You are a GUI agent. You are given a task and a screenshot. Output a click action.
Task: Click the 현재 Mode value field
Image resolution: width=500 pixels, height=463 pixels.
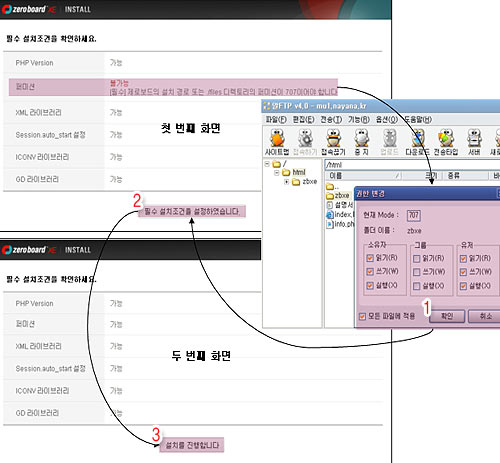[x=414, y=215]
